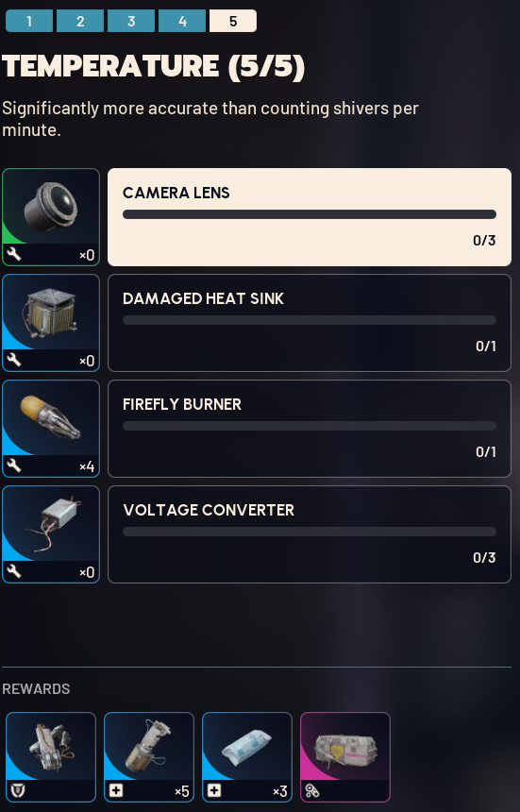
Task: Click the Camera Lens progress bar
Action: 310,214
